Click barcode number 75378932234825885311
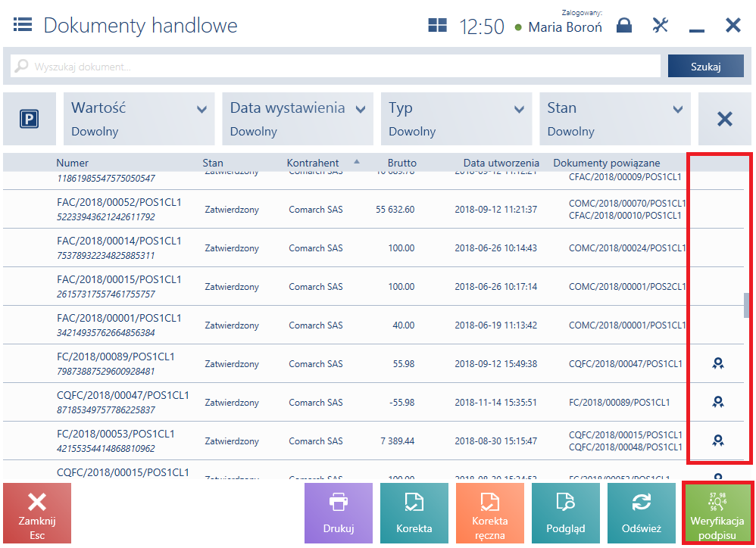Viewport: 756px width, 548px height. (105, 255)
